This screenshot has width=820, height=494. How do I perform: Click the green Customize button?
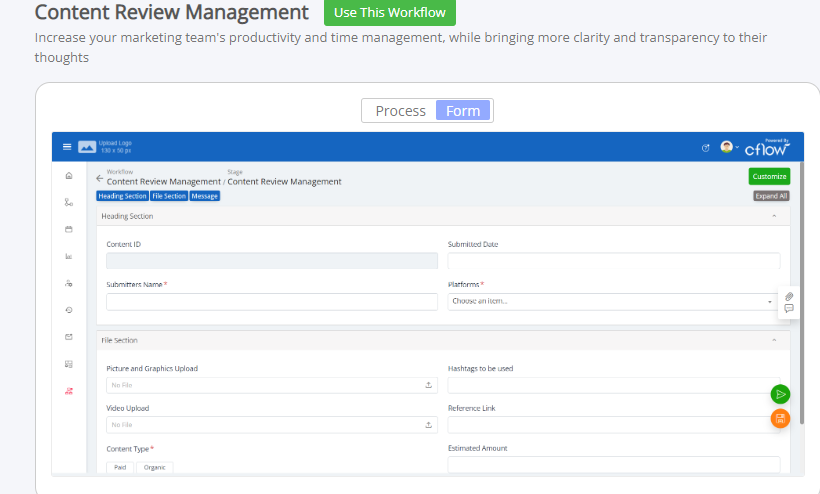[x=769, y=176]
